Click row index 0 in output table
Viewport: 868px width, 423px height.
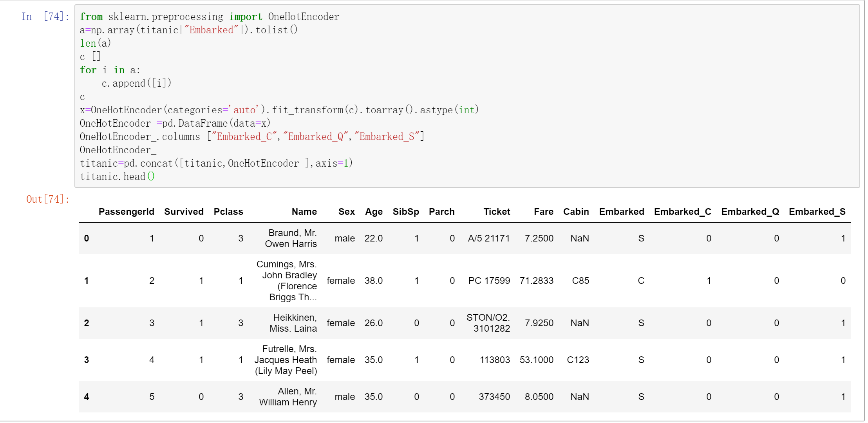(87, 238)
